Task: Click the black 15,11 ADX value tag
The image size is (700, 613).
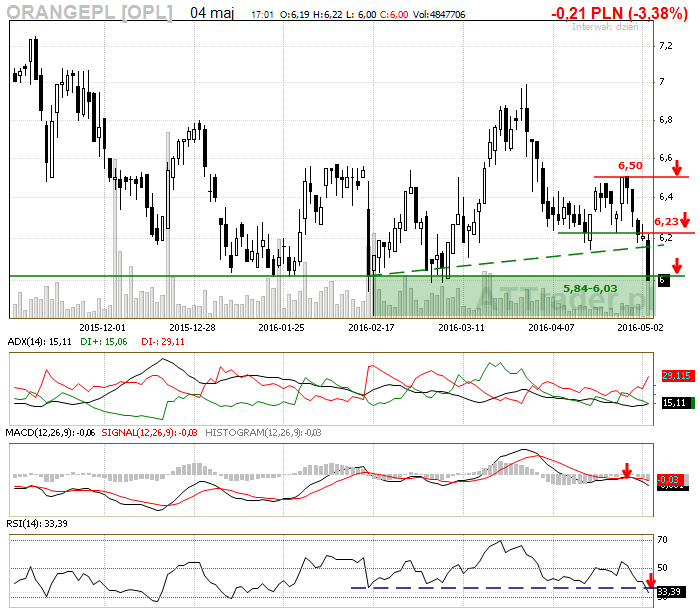Action: [x=675, y=403]
